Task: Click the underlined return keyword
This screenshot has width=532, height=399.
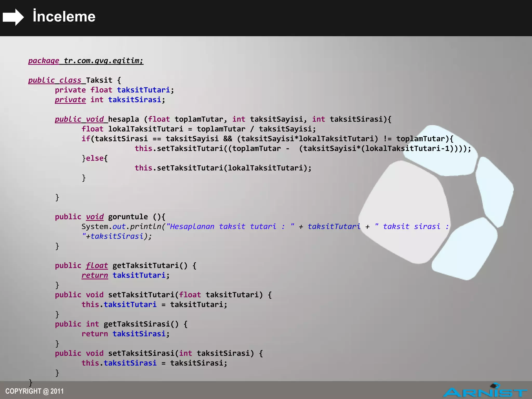Action: pyautogui.click(x=95, y=275)
